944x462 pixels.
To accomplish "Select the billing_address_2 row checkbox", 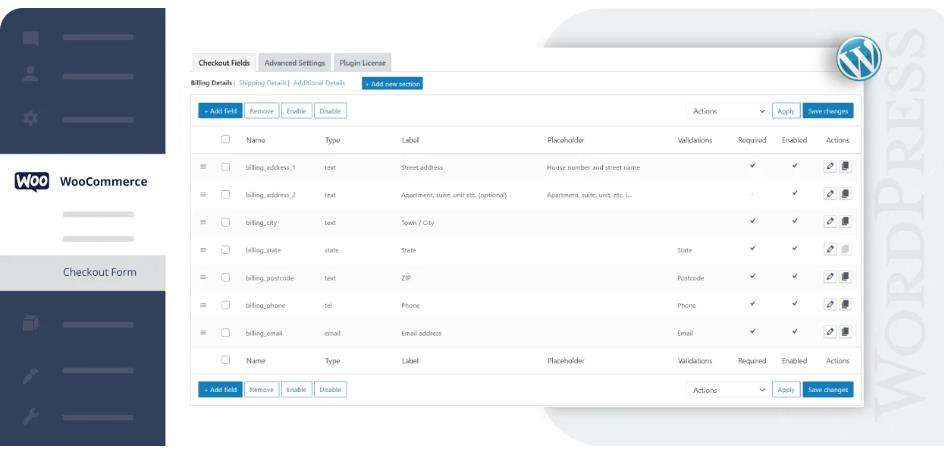I will point(225,195).
